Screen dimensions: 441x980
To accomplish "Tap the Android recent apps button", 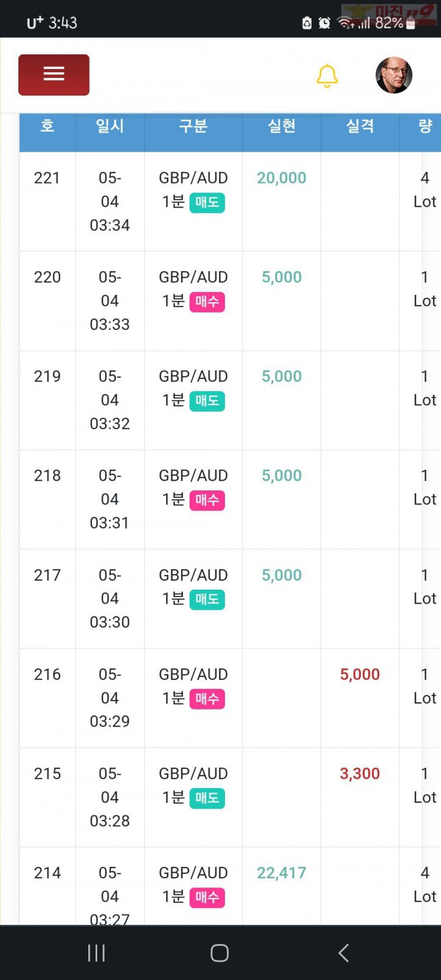I will pos(96,953).
